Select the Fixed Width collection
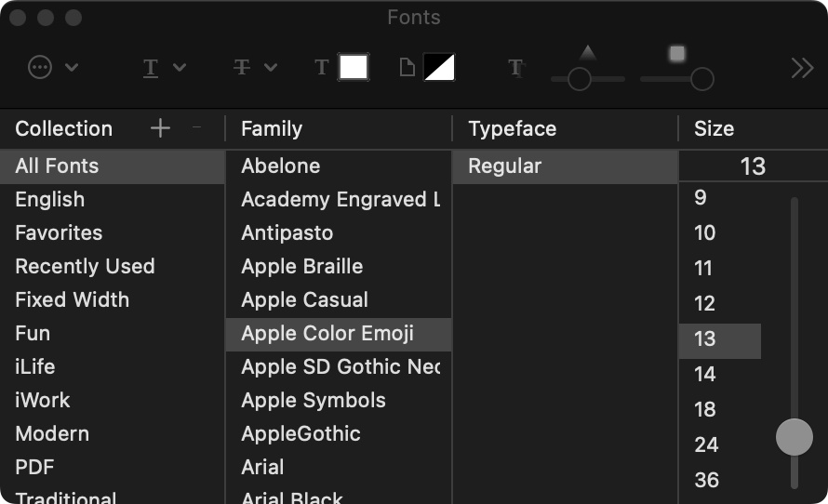This screenshot has width=828, height=504. click(72, 299)
